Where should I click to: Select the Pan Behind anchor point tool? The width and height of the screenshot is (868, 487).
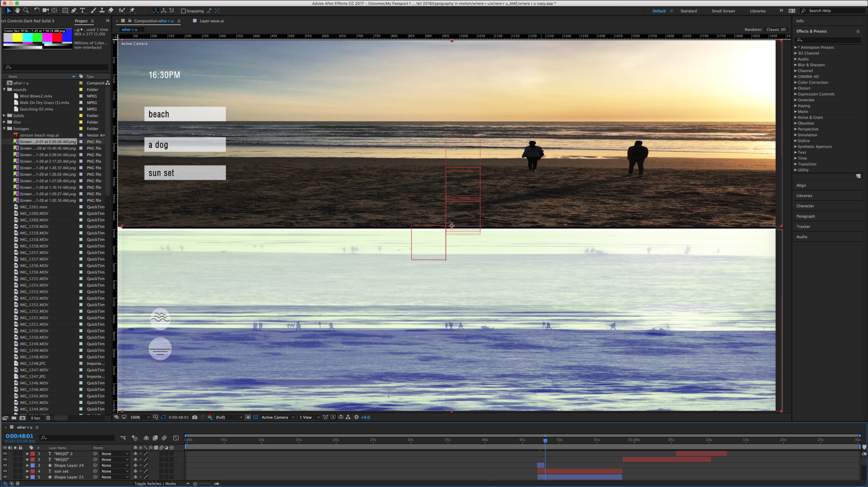[55, 11]
